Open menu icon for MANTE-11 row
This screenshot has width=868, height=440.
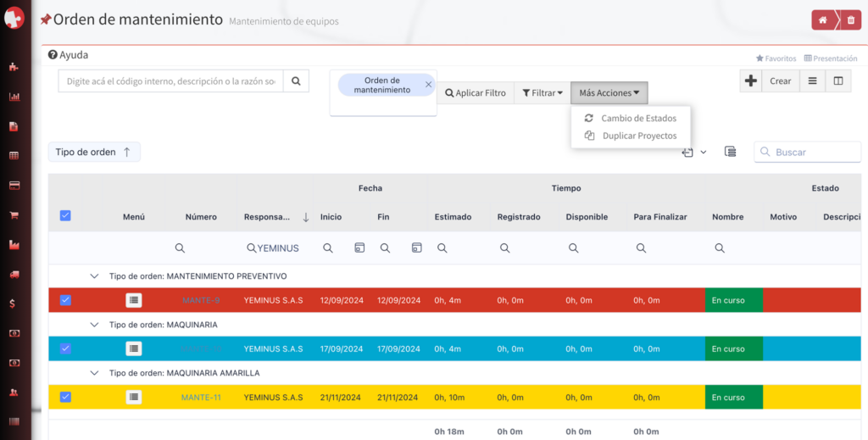[134, 397]
